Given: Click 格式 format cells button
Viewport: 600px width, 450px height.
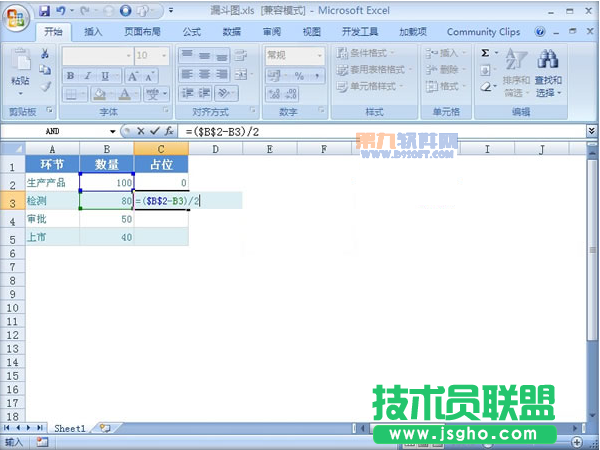Looking at the screenshot, I should (x=446, y=86).
